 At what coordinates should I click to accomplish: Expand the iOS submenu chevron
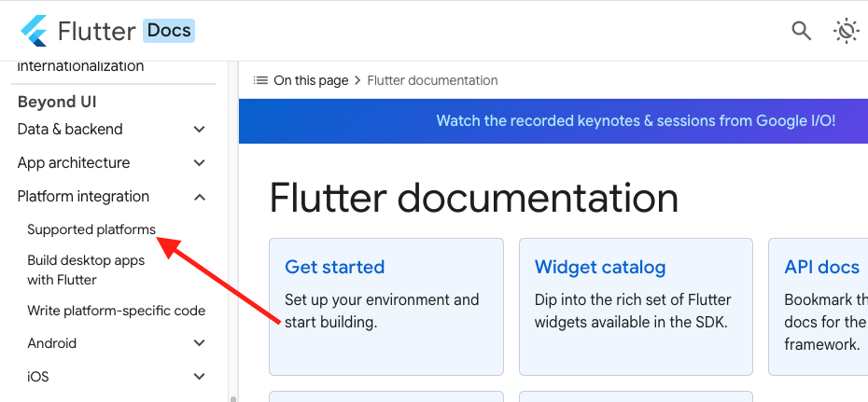point(200,377)
